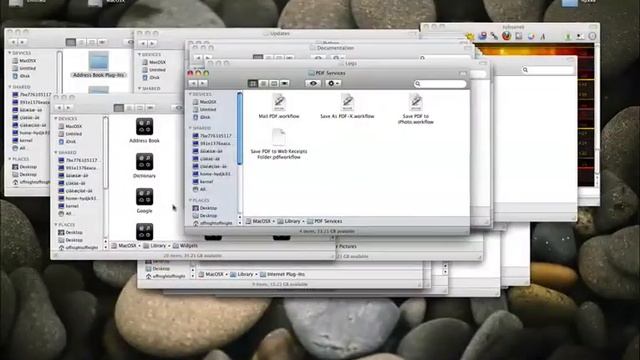Click the Quick Look eye button in PDF Services
The width and height of the screenshot is (640, 360).
tap(313, 83)
